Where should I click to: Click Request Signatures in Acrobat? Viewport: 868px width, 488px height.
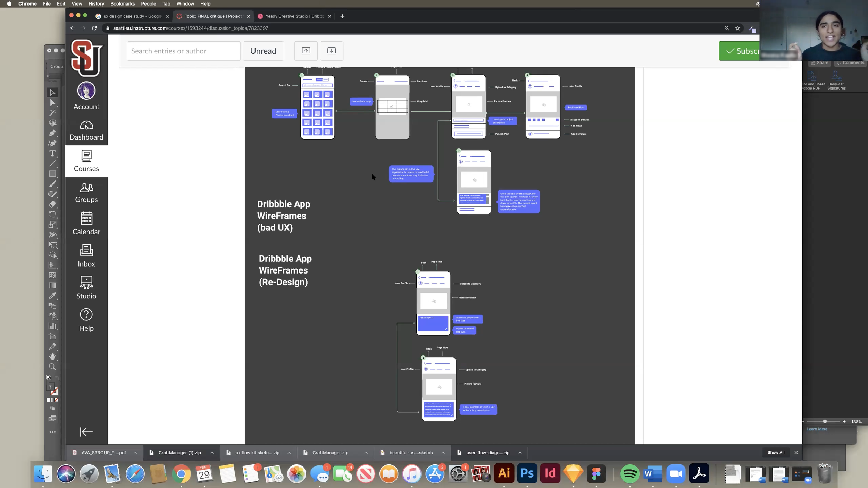pyautogui.click(x=836, y=81)
